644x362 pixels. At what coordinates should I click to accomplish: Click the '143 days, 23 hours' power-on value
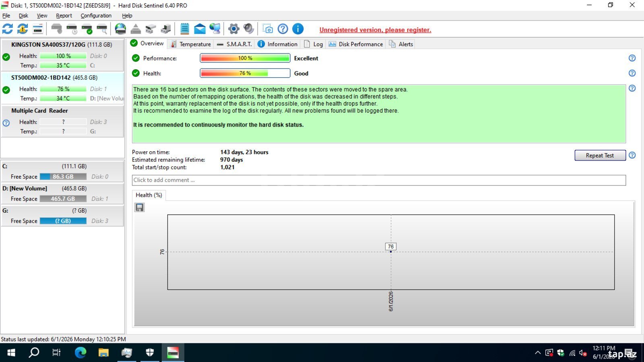tap(244, 152)
